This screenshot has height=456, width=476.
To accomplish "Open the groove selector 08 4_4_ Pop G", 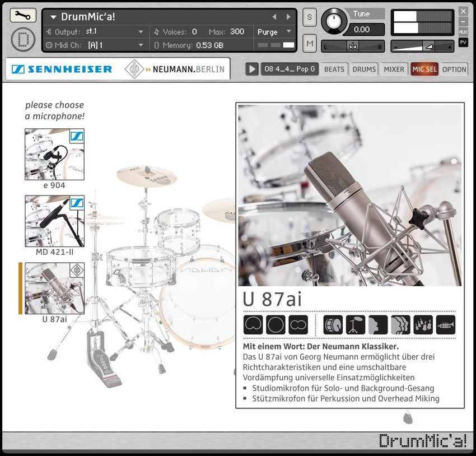I will (x=290, y=69).
